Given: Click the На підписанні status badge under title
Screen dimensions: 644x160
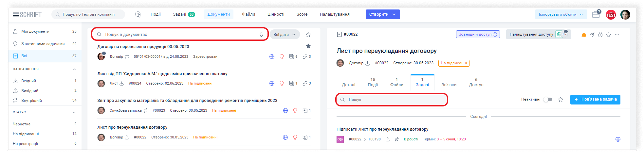Looking at the screenshot, I should (x=453, y=63).
